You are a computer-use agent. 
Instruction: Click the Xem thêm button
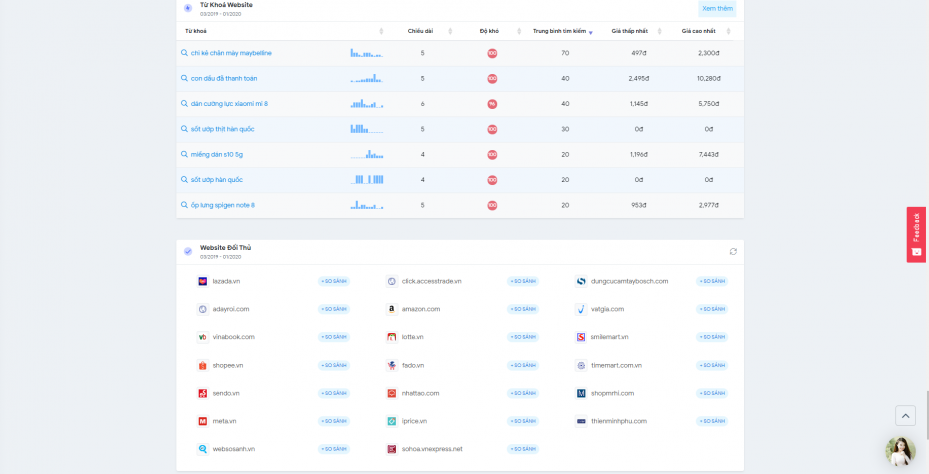point(717,8)
